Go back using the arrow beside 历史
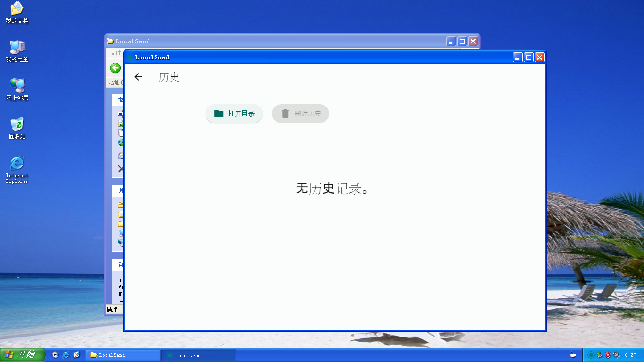The width and height of the screenshot is (644, 362). pos(138,77)
